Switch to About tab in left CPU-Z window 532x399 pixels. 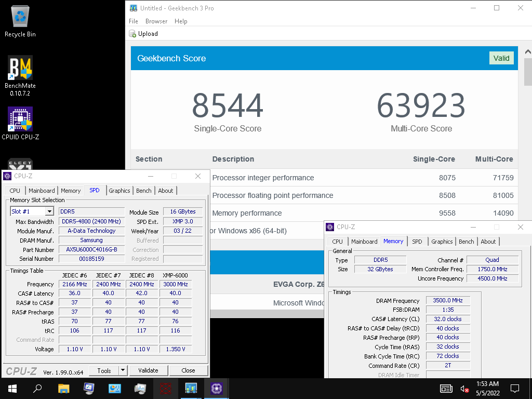[166, 191]
